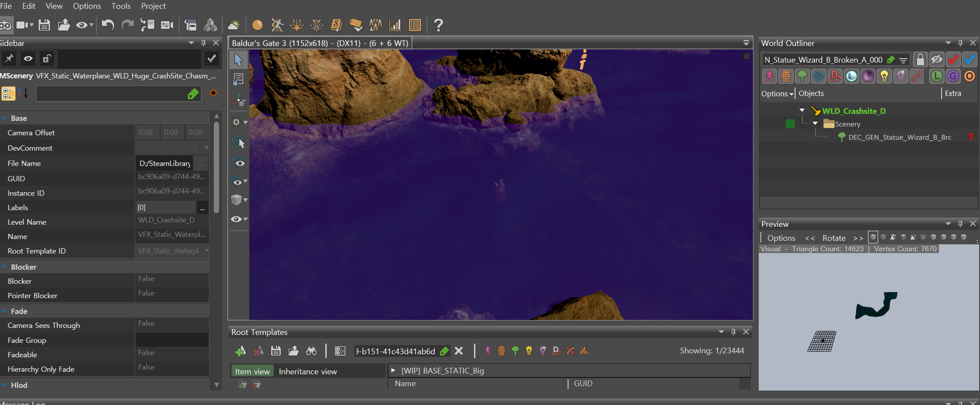
Task: Collapse the Base property section
Action: pyautogui.click(x=3, y=118)
